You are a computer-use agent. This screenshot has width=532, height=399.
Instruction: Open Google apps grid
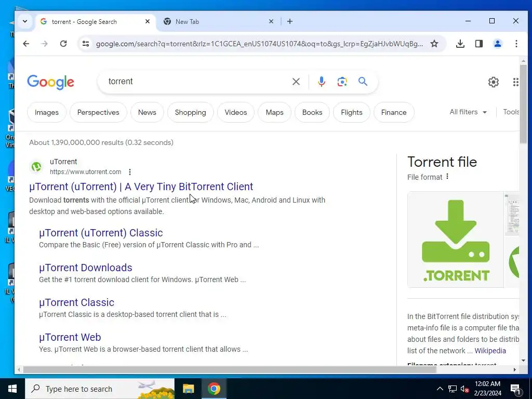pos(515,82)
